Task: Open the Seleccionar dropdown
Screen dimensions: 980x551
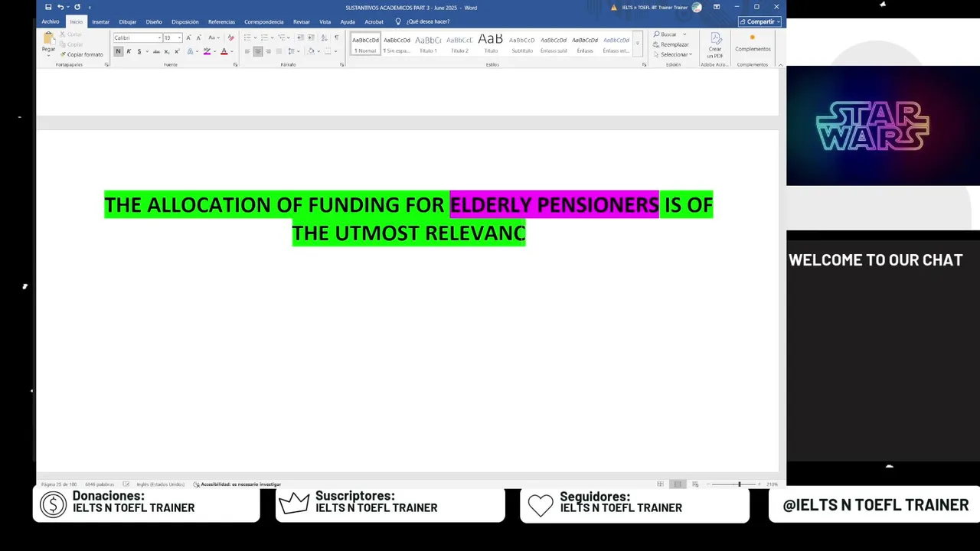Action: [672, 54]
